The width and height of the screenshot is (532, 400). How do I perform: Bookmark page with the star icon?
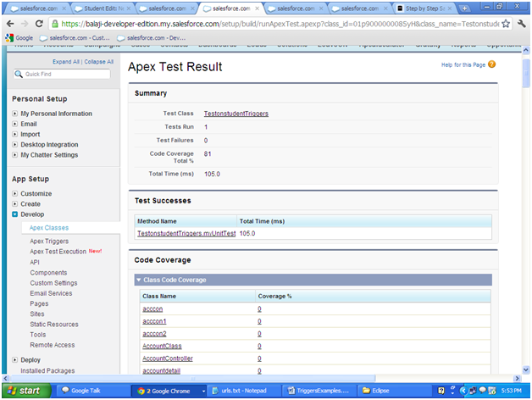click(506, 24)
